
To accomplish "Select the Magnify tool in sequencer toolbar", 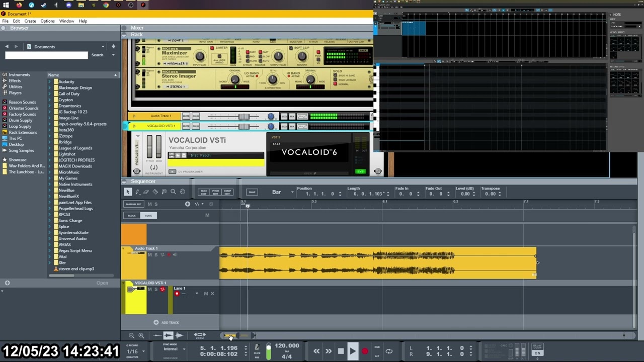I will pyautogui.click(x=173, y=192).
